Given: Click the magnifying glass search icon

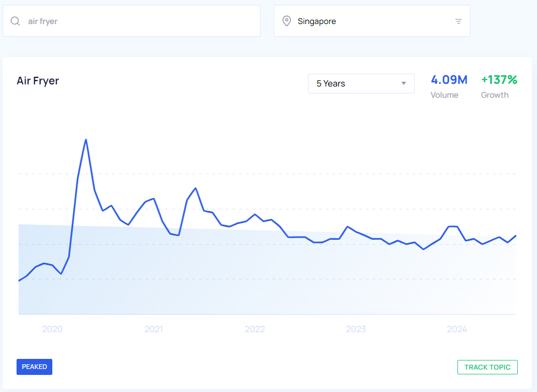Looking at the screenshot, I should 15,21.
